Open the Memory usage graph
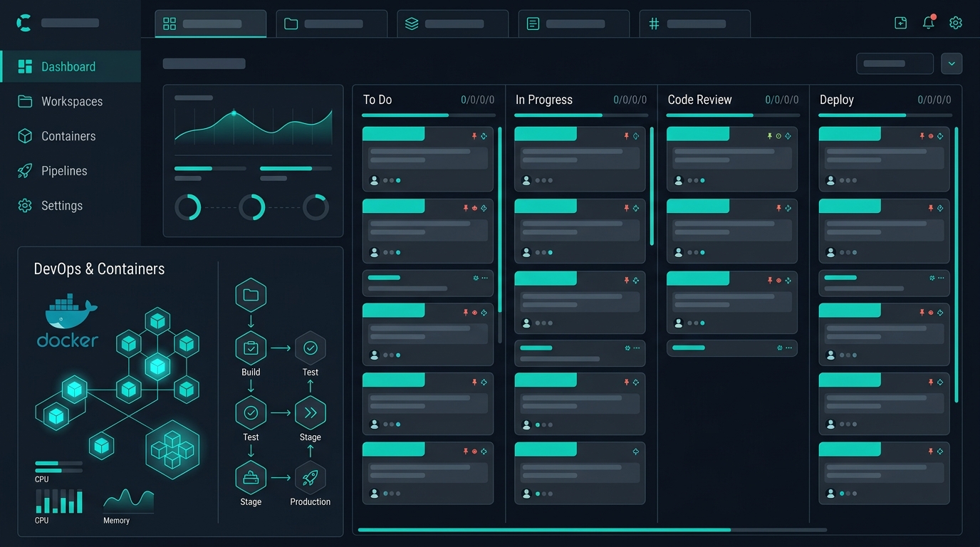980x547 pixels. pos(128,501)
